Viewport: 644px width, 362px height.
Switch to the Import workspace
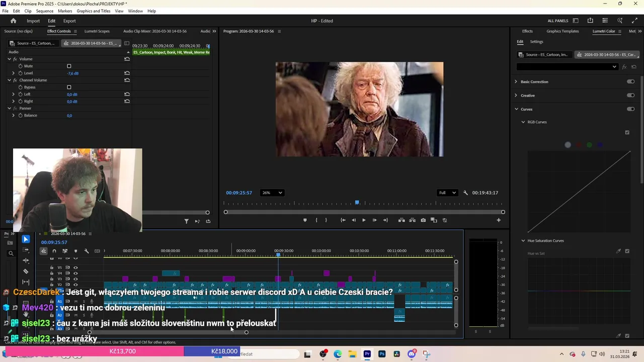[33, 21]
